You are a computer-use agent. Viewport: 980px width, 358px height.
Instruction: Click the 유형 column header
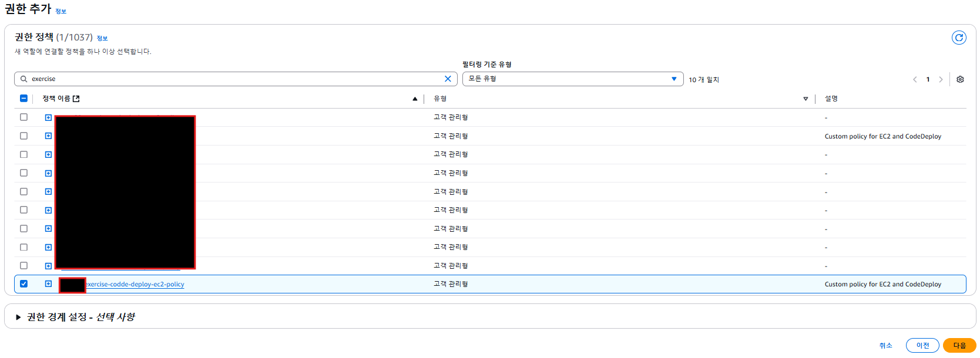click(440, 99)
